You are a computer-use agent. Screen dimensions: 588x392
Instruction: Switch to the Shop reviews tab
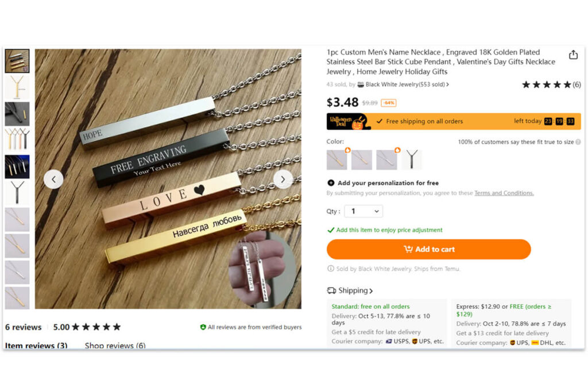tap(115, 346)
